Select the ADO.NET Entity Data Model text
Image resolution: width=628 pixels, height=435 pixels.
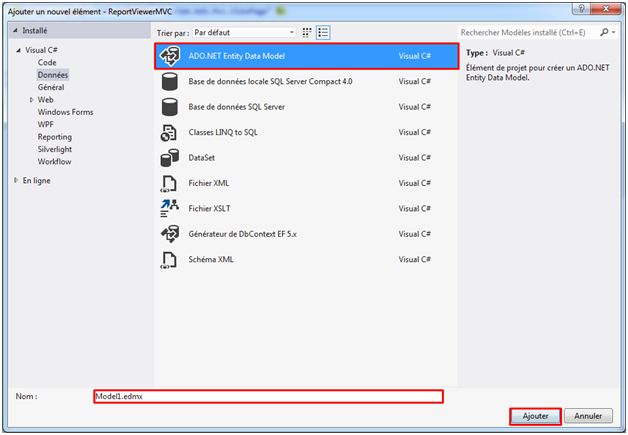coord(236,56)
